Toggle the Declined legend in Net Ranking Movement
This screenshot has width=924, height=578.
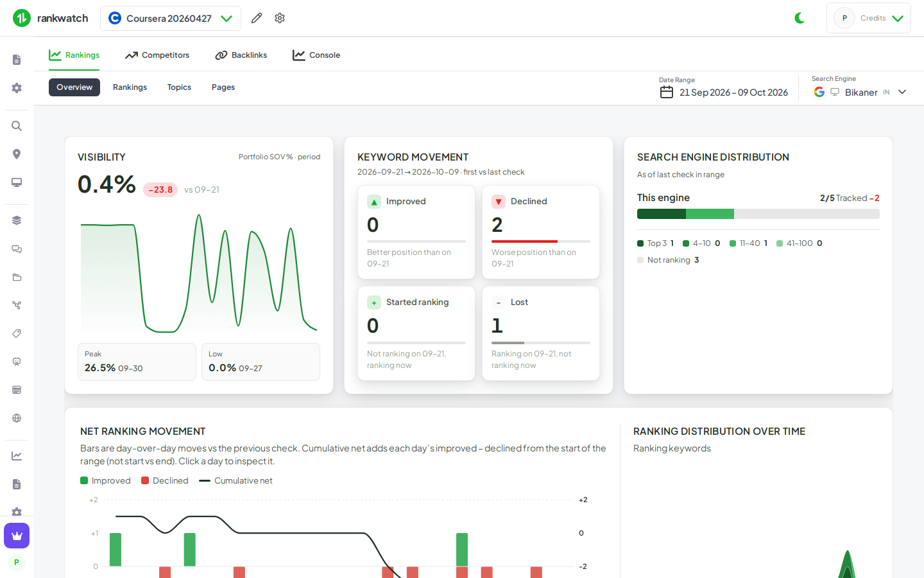click(165, 480)
